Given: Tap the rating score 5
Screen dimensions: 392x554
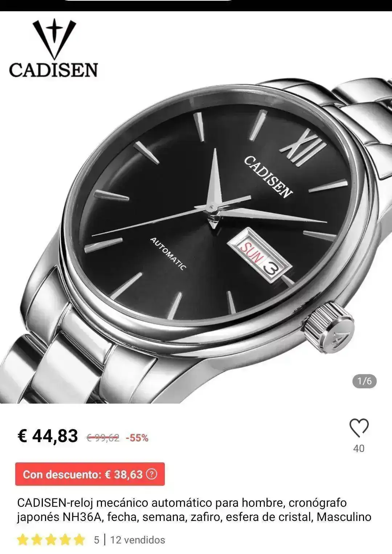Looking at the screenshot, I should point(97,540).
